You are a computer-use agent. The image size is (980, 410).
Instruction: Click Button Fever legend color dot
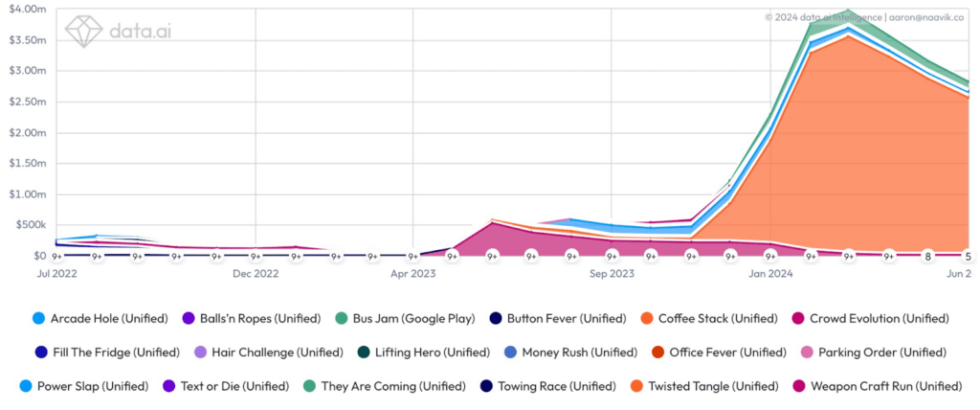tap(494, 318)
